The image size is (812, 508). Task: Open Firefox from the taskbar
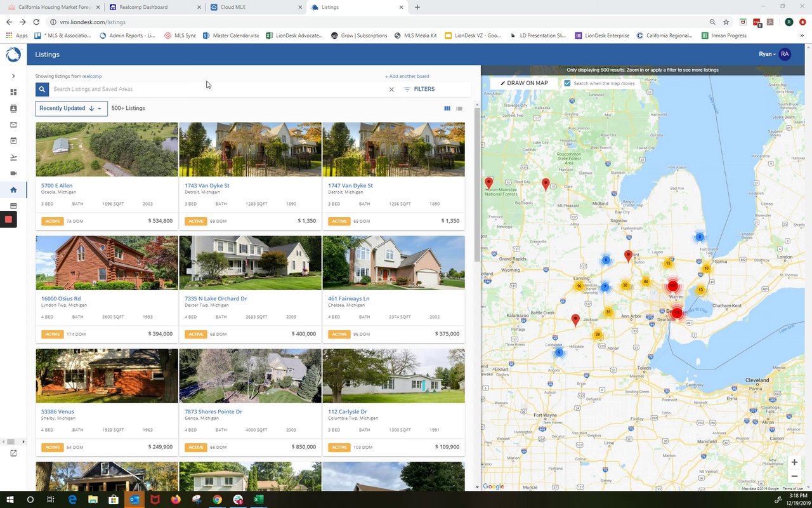point(176,500)
